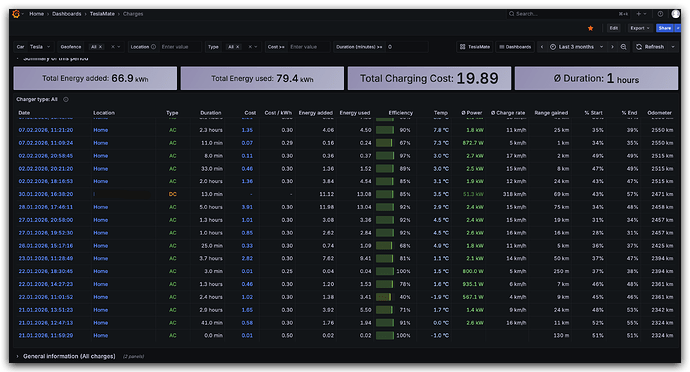Open the Home breadcrumb
Viewport: 690px width, 372px height.
(37, 14)
